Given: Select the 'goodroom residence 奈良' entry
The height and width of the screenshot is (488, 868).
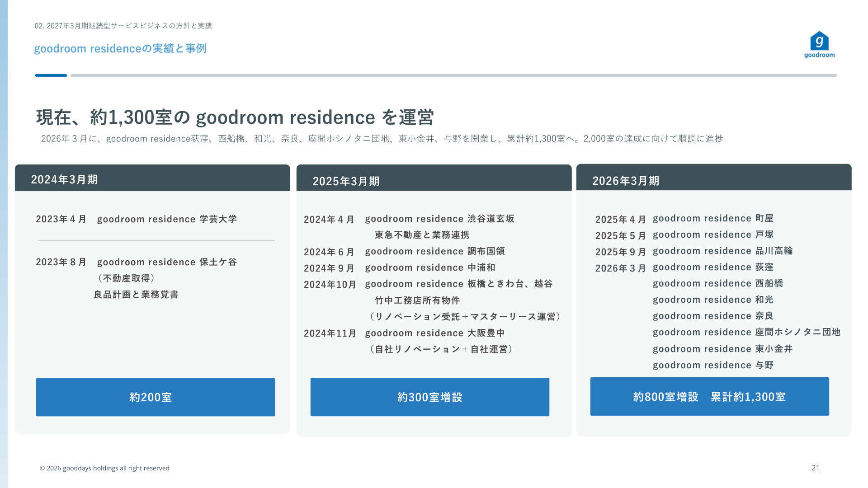Looking at the screenshot, I should (x=713, y=316).
